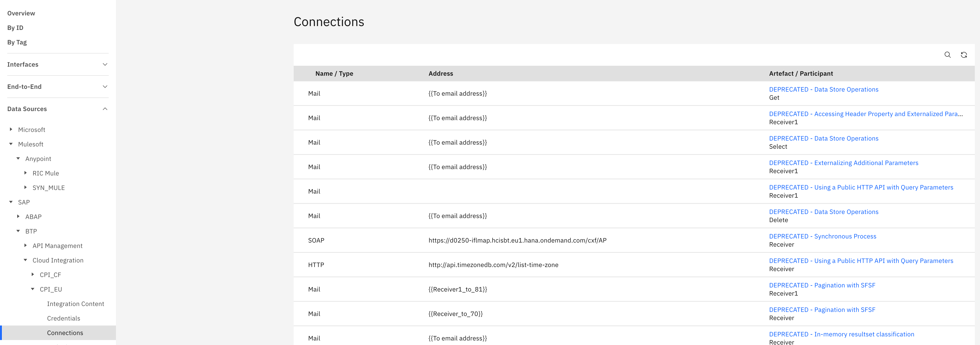
Task: Expand the SYN_MULE tree arrow
Action: click(x=26, y=187)
